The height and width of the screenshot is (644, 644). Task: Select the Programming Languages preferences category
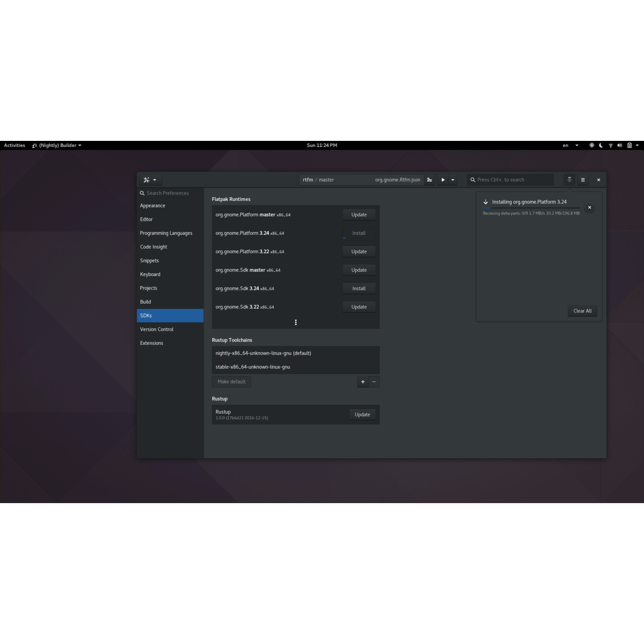(166, 233)
